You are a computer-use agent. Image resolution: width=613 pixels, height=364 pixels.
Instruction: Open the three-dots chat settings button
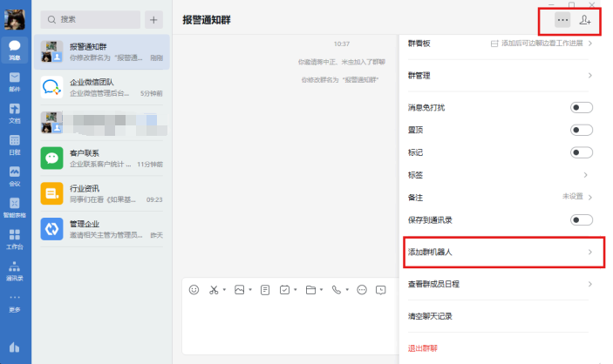pos(562,20)
